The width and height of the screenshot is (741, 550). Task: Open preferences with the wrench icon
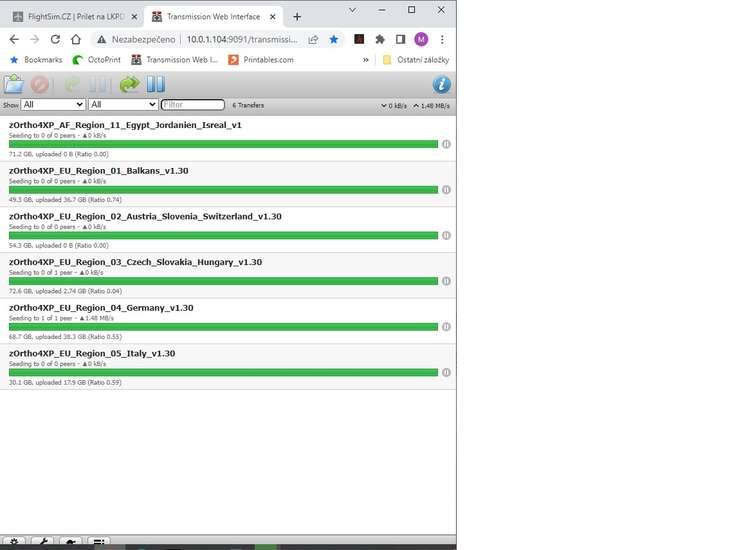click(43, 541)
